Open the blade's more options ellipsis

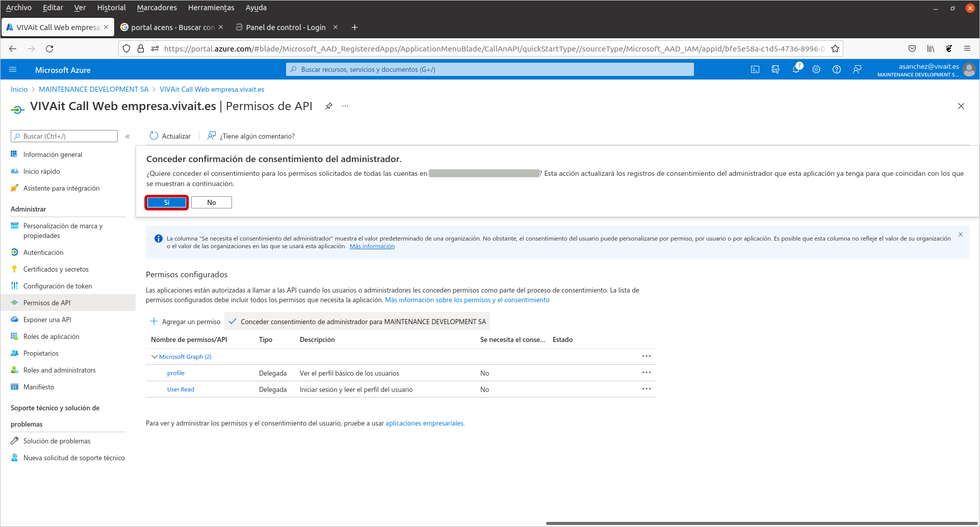click(345, 106)
